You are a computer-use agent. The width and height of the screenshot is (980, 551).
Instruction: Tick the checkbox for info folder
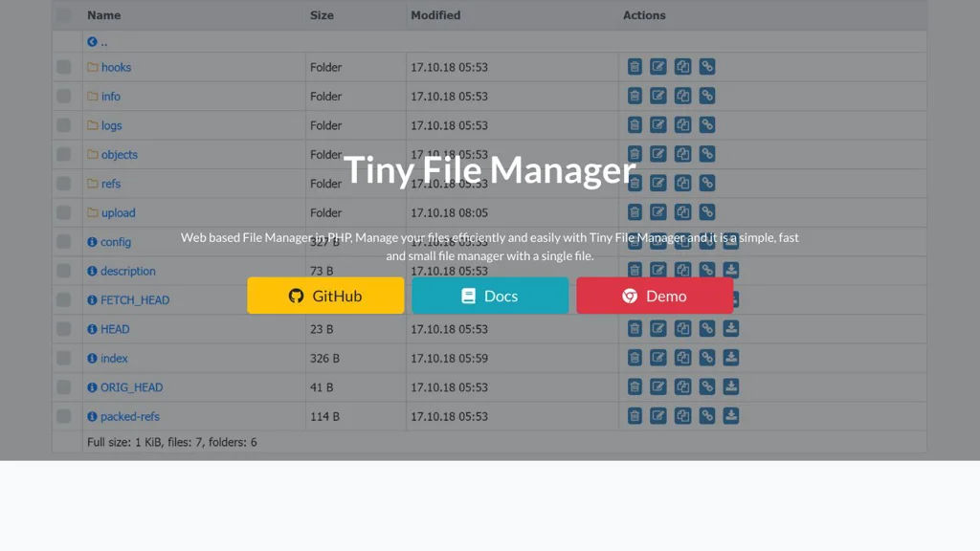(64, 97)
